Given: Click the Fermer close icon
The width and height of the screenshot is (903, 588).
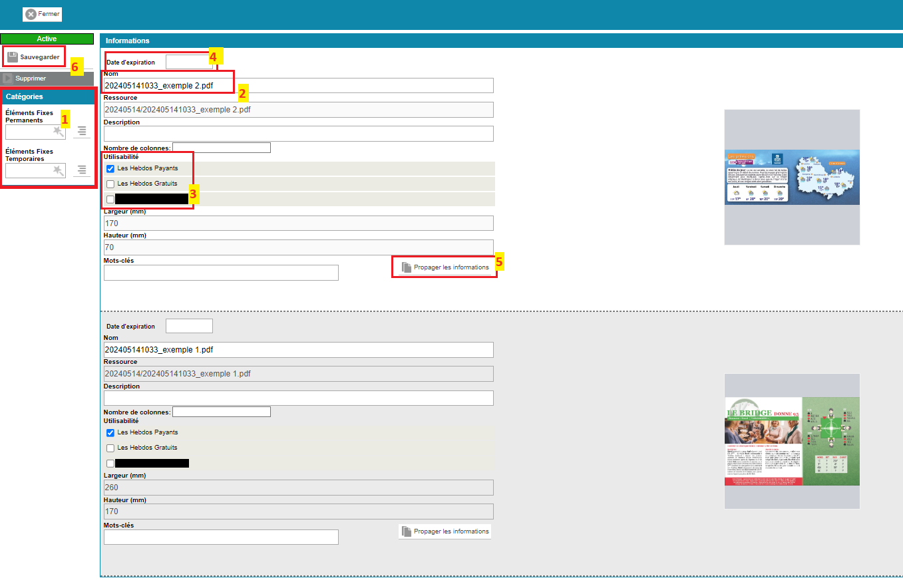Looking at the screenshot, I should coord(31,14).
